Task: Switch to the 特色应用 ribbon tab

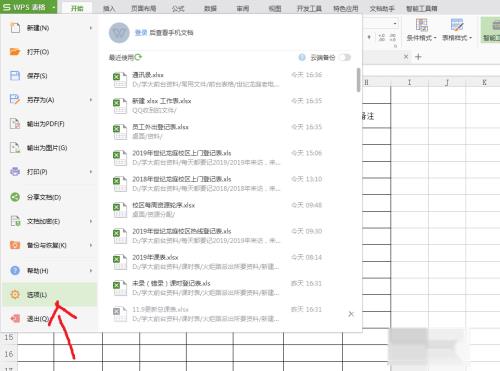Action: [x=346, y=8]
